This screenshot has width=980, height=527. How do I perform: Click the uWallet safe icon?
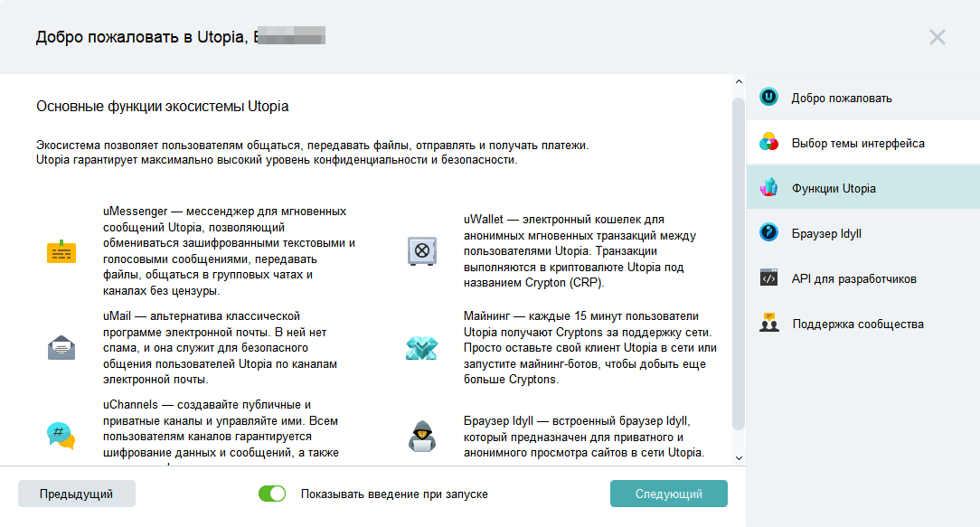[x=421, y=251]
